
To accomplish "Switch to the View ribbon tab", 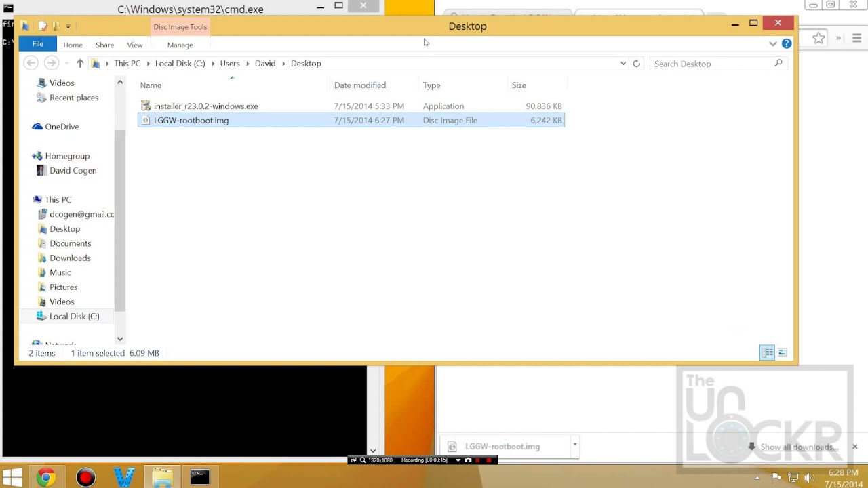I will pyautogui.click(x=135, y=45).
